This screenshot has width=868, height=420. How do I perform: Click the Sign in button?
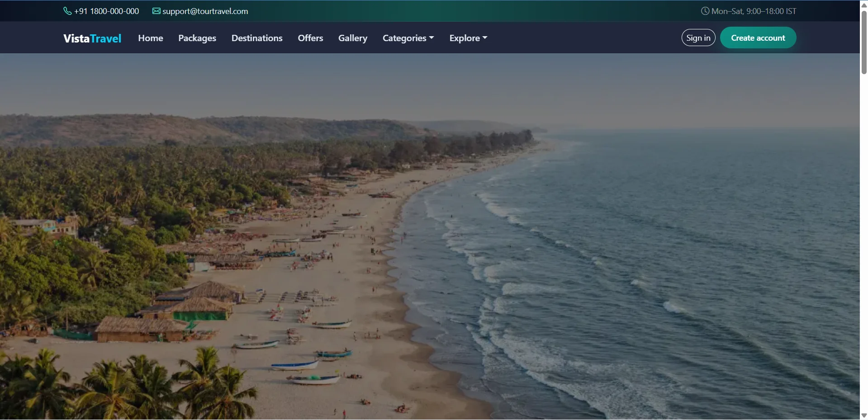698,38
